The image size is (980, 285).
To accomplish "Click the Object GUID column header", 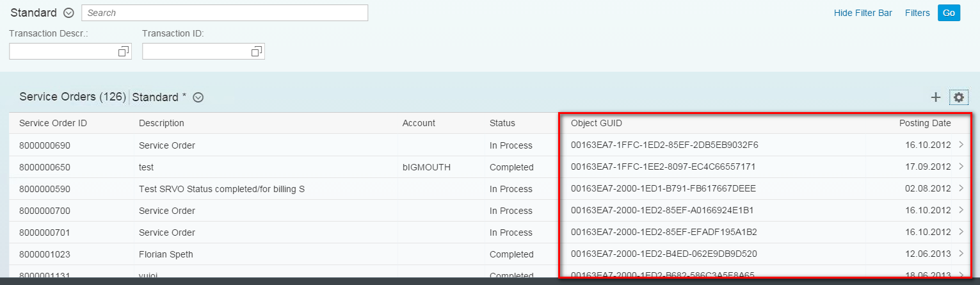I will pos(597,123).
